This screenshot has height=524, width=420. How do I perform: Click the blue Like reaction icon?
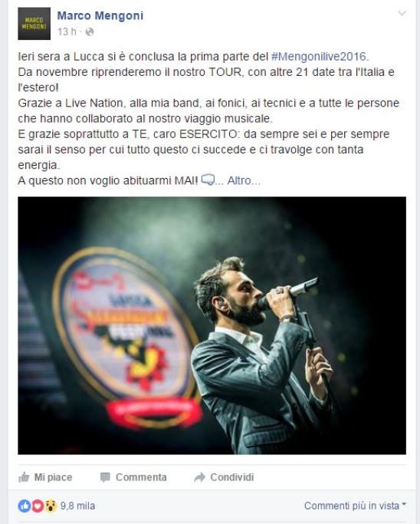(24, 506)
